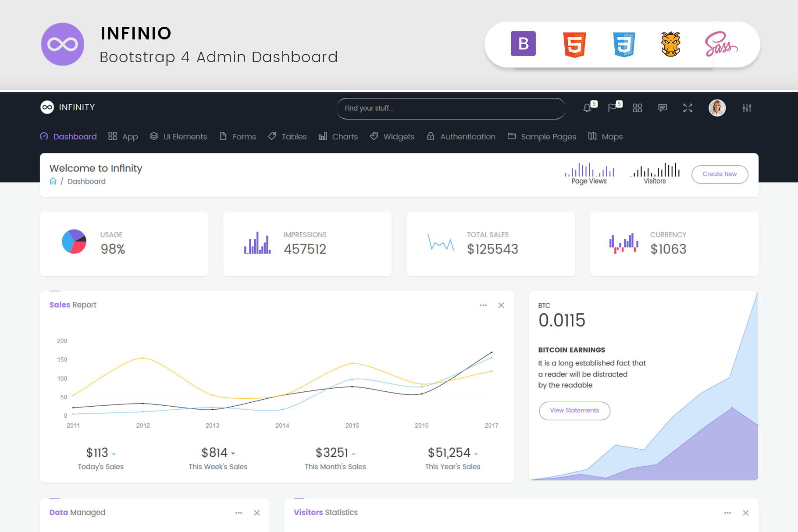Click the flag alerts icon
This screenshot has width=798, height=532.
pyautogui.click(x=613, y=108)
